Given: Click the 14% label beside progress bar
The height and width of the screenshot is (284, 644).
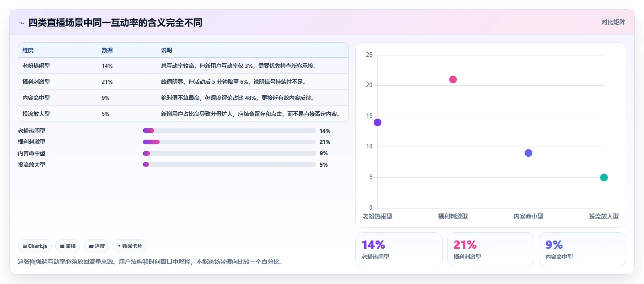Looking at the screenshot, I should pos(325,131).
